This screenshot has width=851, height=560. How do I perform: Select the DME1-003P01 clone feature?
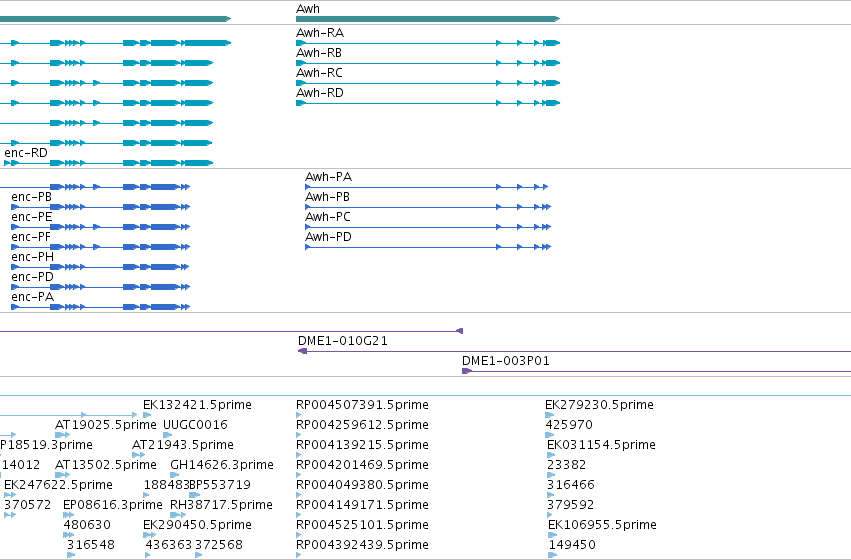656,371
